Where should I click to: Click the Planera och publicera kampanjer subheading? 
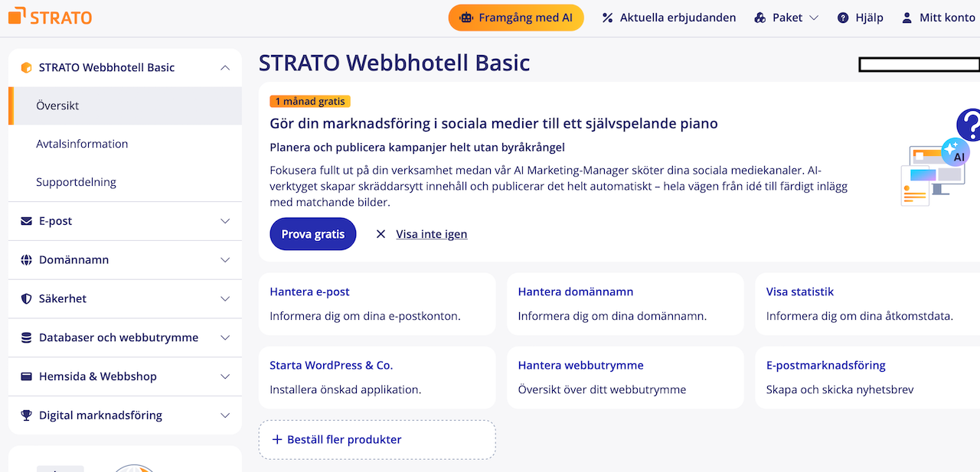(417, 147)
